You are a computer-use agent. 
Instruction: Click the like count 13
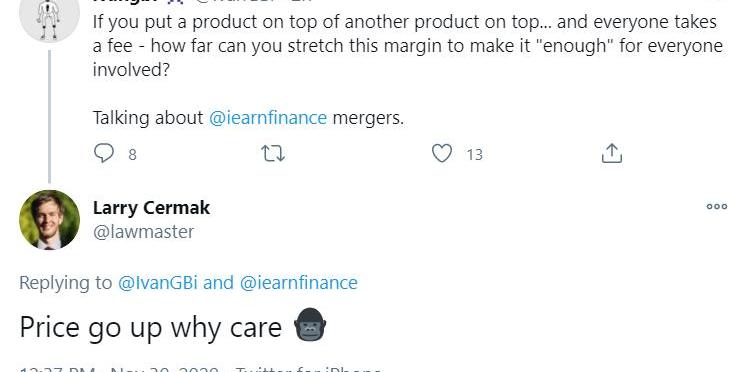coord(474,154)
